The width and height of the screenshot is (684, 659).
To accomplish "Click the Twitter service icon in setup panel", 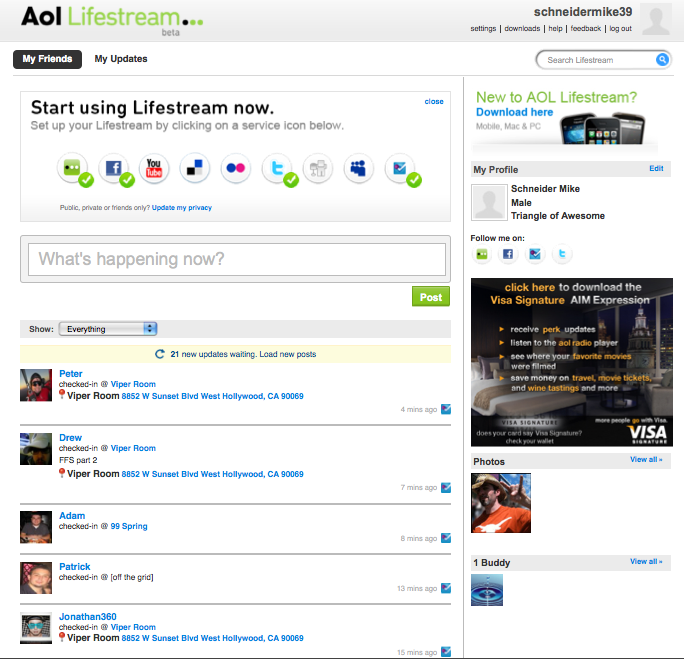I will 277,168.
